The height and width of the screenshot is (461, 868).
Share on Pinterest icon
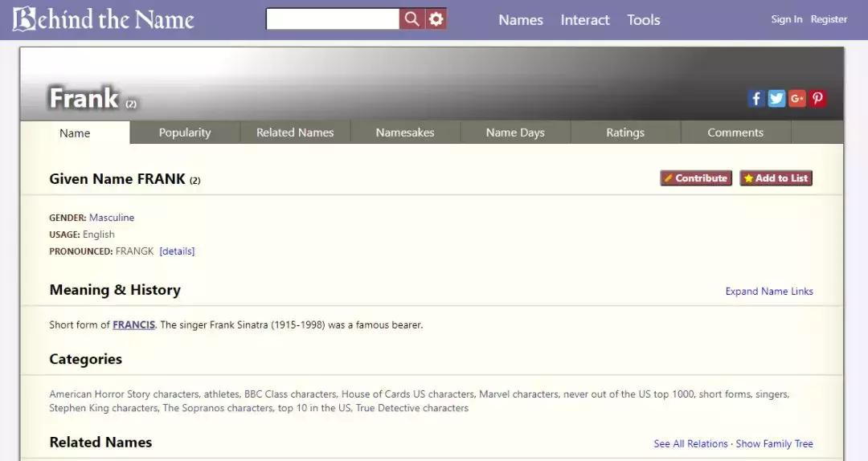point(817,99)
